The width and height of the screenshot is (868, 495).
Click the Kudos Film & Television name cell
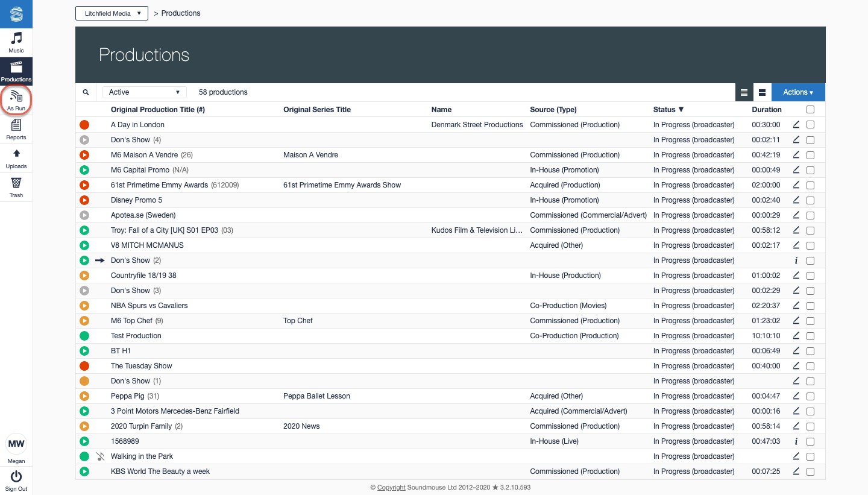[477, 230]
